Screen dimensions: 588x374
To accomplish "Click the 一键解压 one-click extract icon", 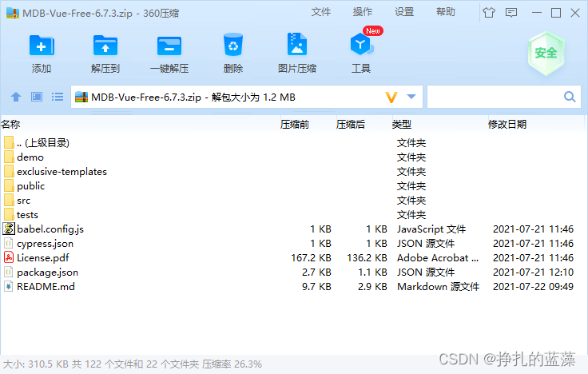I will point(169,46).
